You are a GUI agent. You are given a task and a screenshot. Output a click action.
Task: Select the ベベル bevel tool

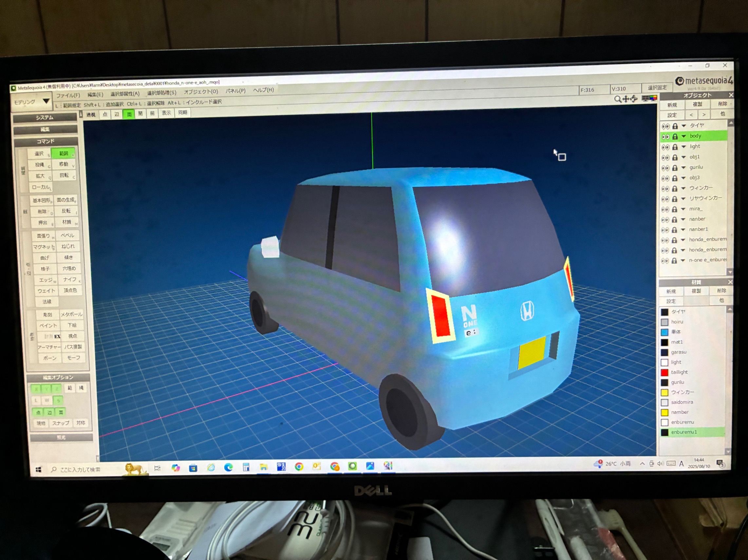click(68, 236)
